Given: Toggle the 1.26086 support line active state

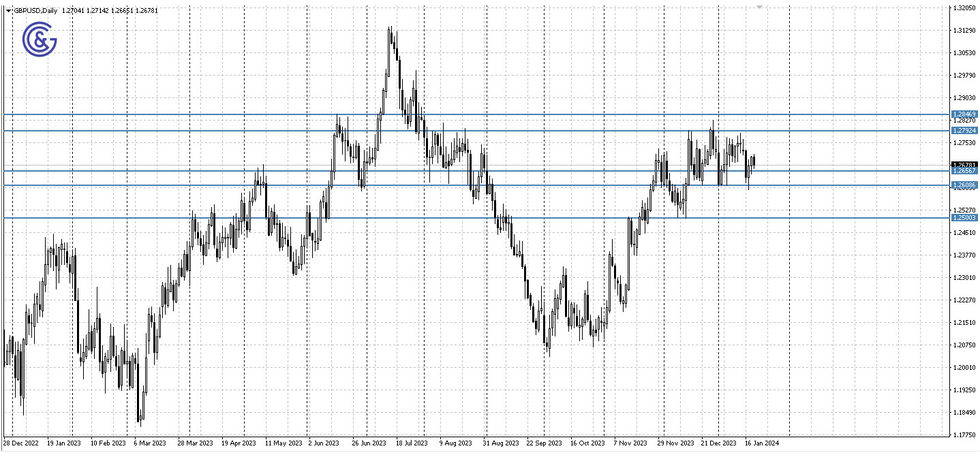Looking at the screenshot, I should click(477, 185).
